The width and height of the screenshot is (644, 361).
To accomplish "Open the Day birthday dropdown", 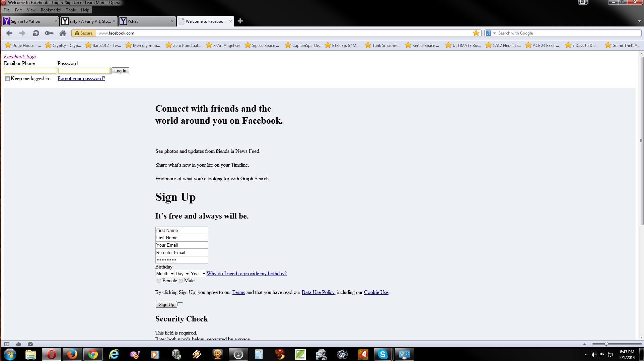I will 182,274.
